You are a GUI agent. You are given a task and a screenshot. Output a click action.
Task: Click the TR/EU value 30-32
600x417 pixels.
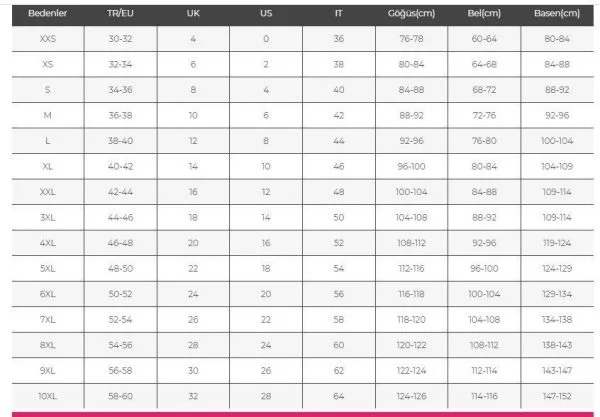pyautogui.click(x=120, y=37)
